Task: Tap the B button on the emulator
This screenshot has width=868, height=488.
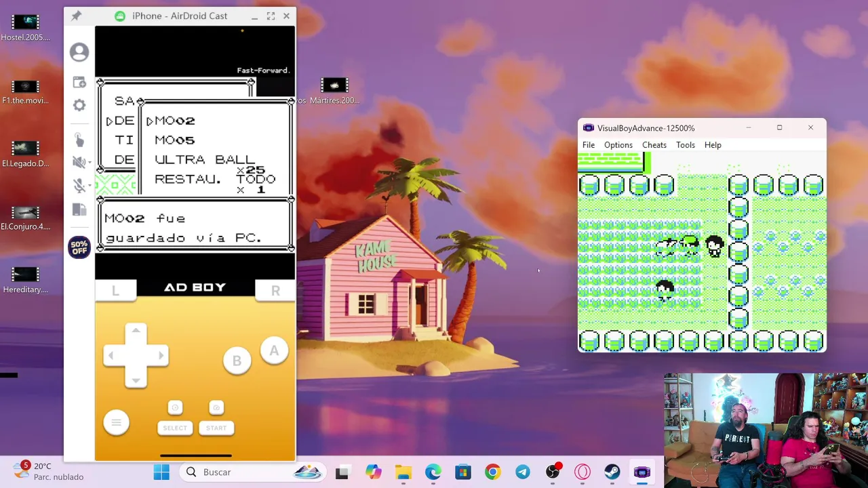Action: coord(237,361)
